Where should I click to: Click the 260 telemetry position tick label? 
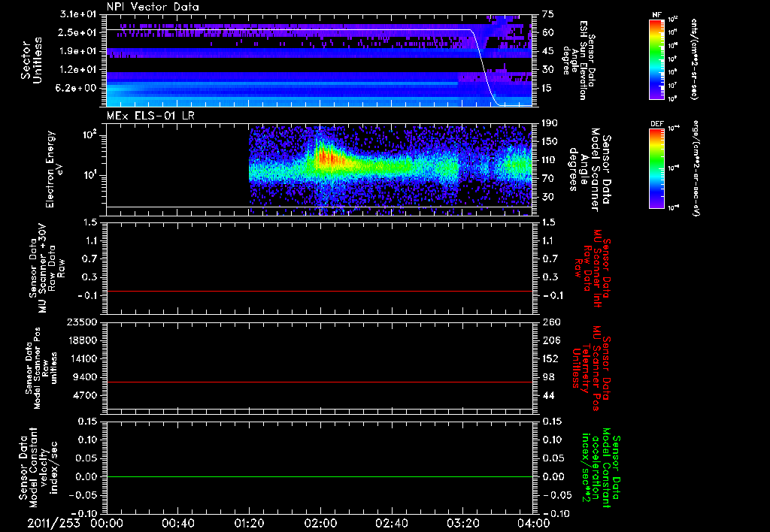point(551,322)
